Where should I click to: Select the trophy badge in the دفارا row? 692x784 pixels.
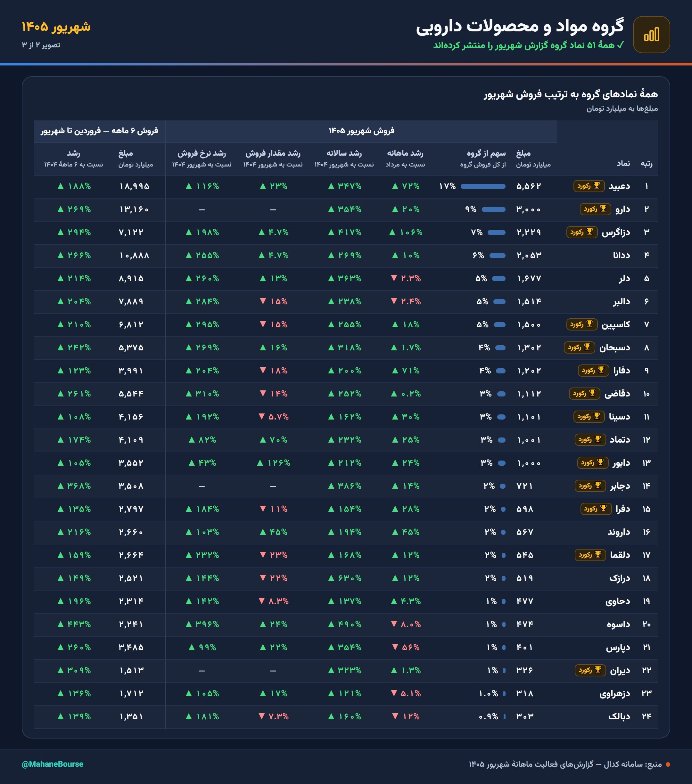point(593,370)
